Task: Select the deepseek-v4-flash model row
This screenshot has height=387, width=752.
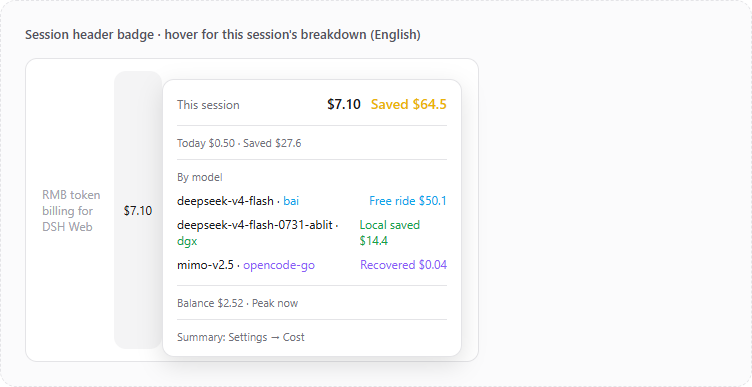Action: [x=312, y=200]
